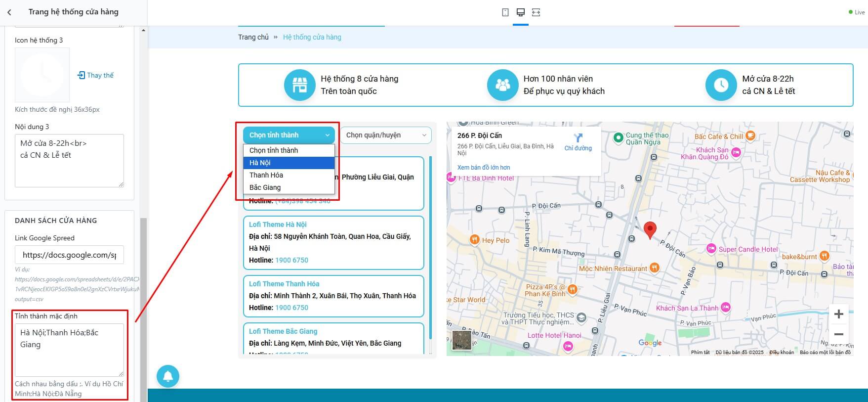Open Xem bản đồ lớn hơn link
Viewport: 868px width, 402px height.
[484, 168]
